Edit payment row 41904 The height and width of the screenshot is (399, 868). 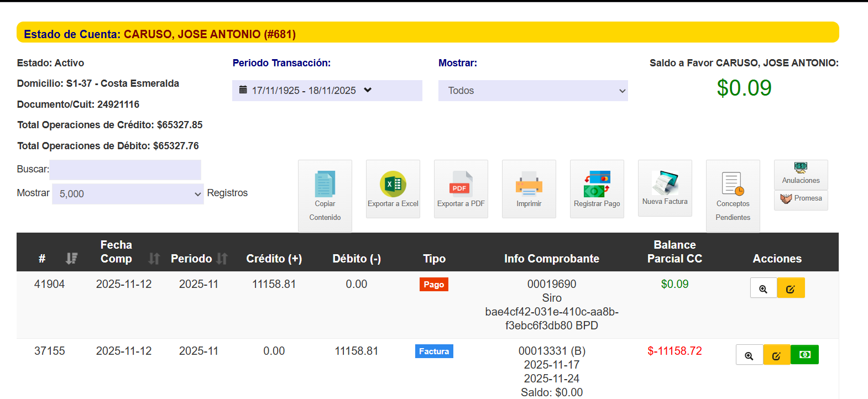click(x=791, y=288)
